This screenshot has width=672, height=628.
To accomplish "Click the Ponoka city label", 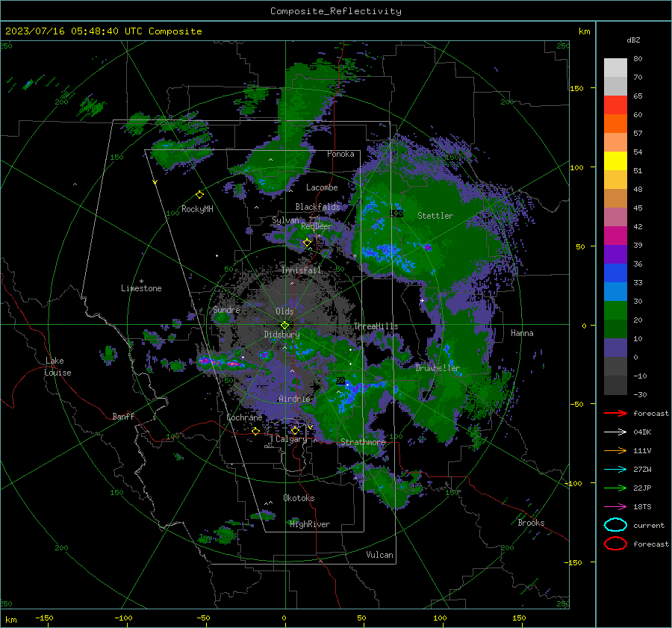I will (340, 154).
